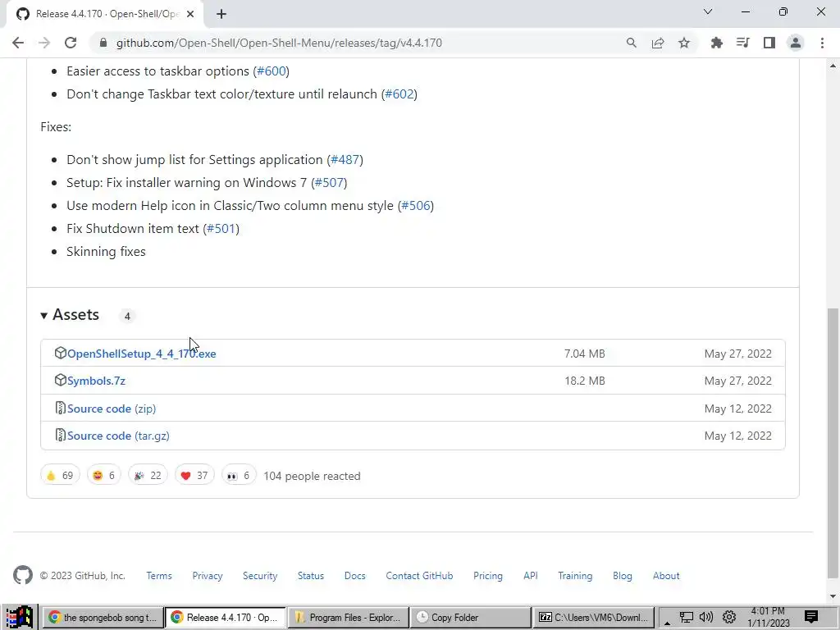The image size is (840, 630).
Task: Show hidden system tray icons
Action: (x=667, y=622)
